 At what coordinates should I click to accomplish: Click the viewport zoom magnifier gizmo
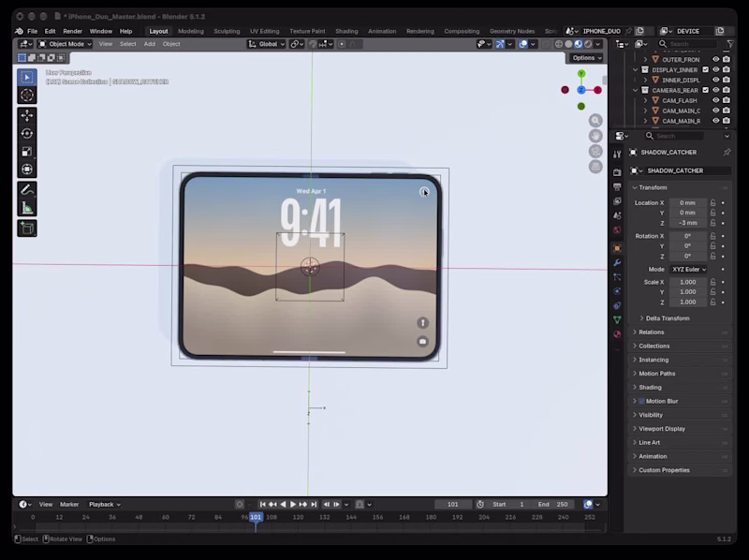click(x=595, y=121)
